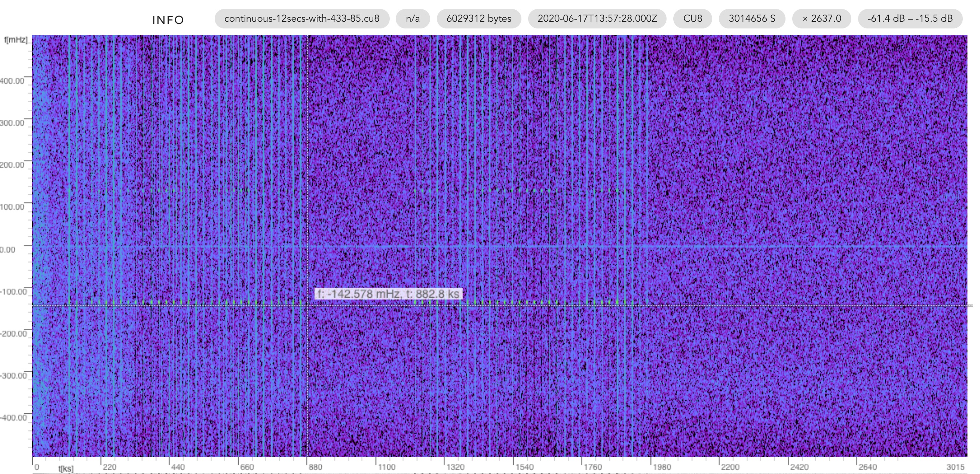Click the 2200 tick on time axis
The width and height of the screenshot is (980, 474).
[730, 467]
